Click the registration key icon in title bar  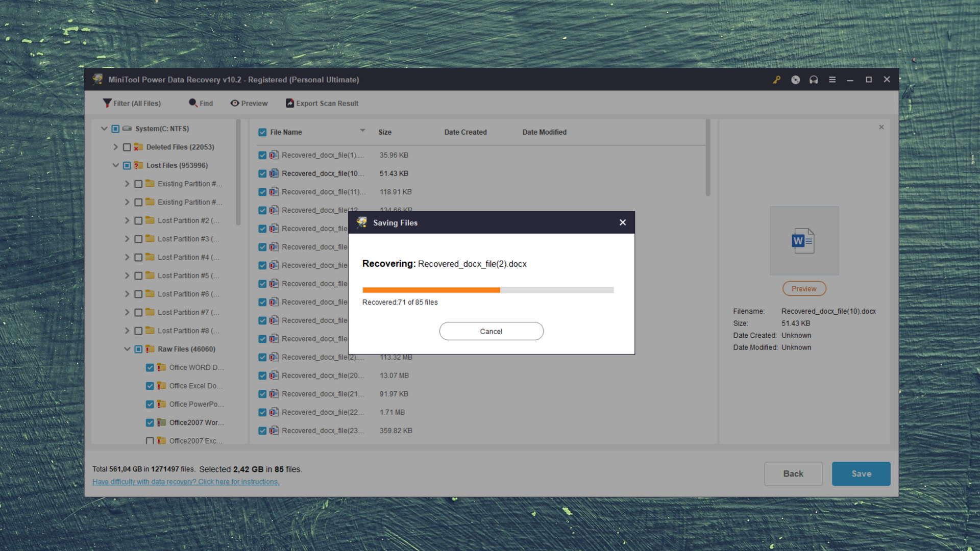click(x=776, y=80)
